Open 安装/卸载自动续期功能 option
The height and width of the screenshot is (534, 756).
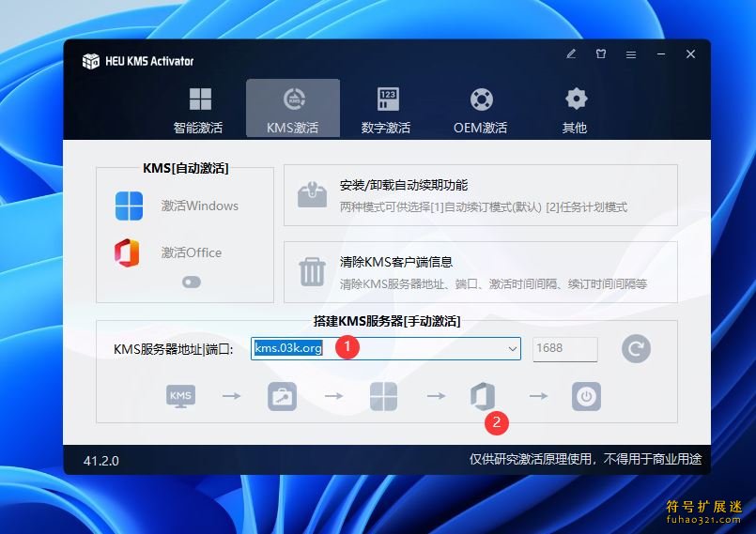[x=481, y=195]
